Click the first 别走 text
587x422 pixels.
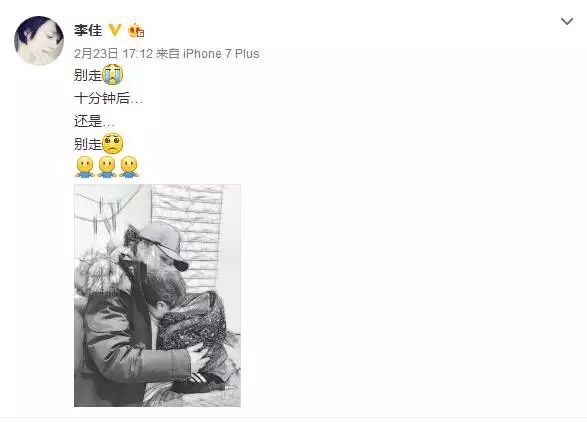[88, 75]
